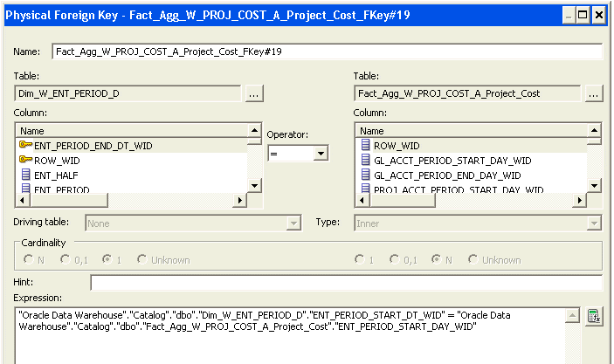Screen dimensions: 614x364
Task: Minimize the Physical Foreign Key window
Action: [x=569, y=15]
